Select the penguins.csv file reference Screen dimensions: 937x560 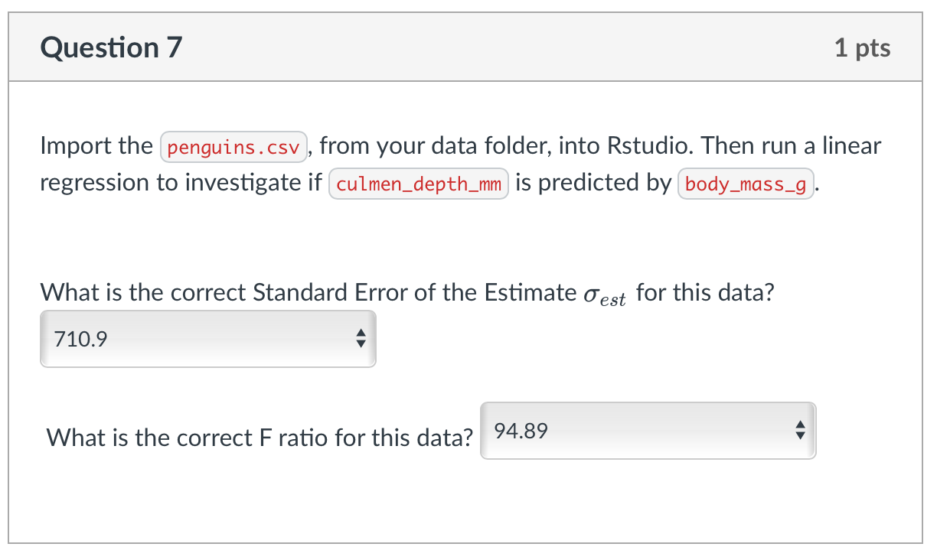click(233, 146)
